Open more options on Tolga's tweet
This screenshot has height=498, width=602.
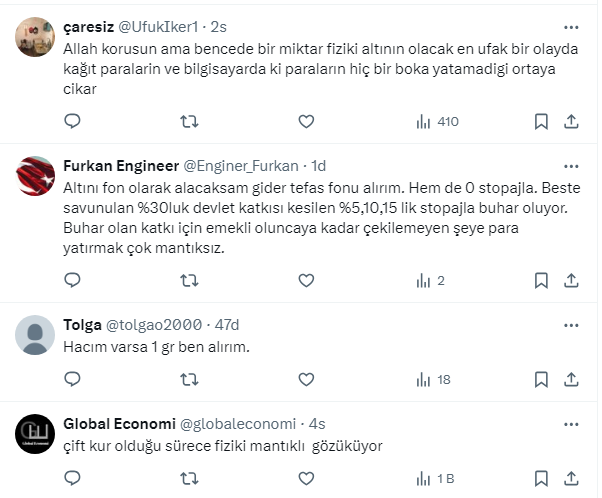pyautogui.click(x=570, y=324)
